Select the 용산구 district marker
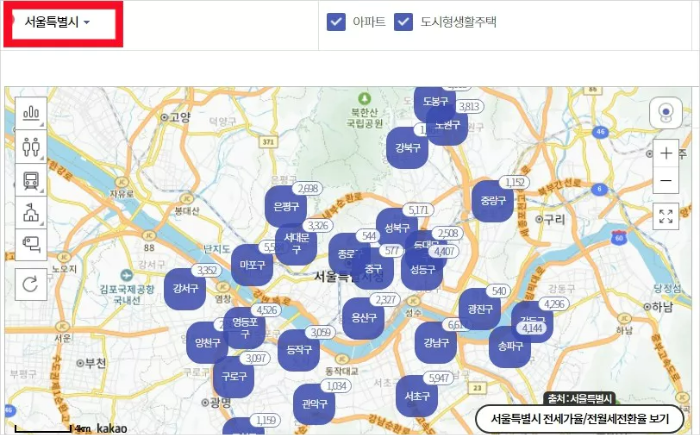 [363, 318]
